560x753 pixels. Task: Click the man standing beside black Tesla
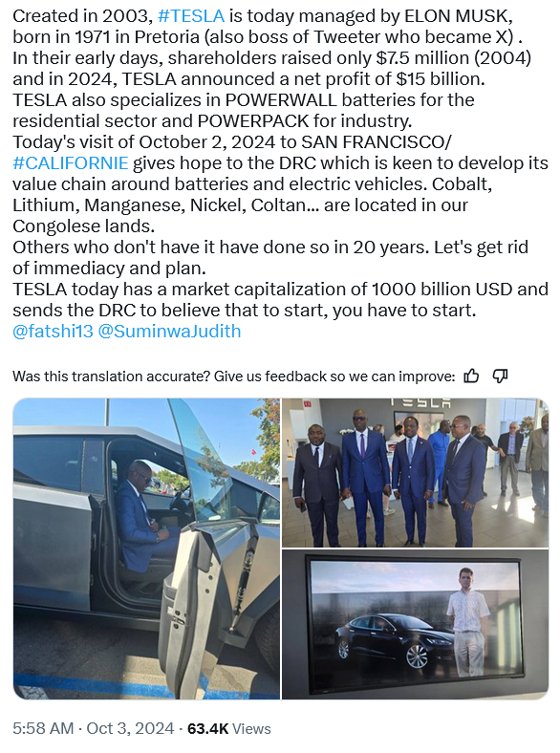(466, 622)
